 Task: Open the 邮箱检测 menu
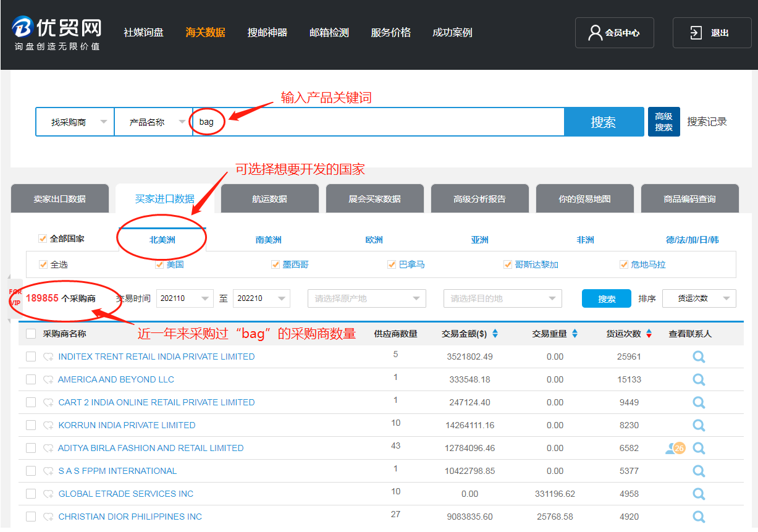(x=329, y=33)
